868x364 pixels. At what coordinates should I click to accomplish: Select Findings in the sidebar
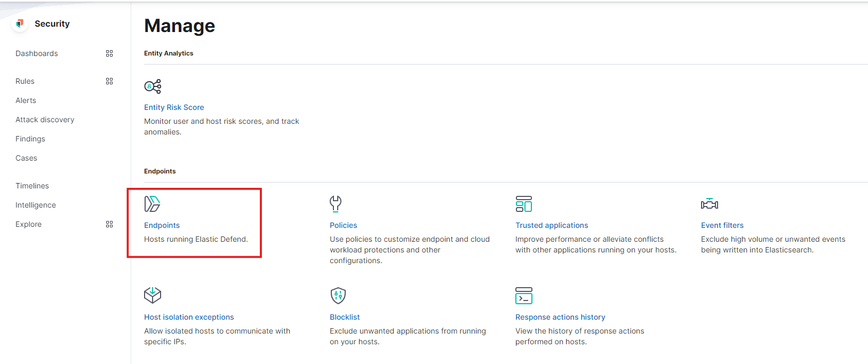[30, 139]
